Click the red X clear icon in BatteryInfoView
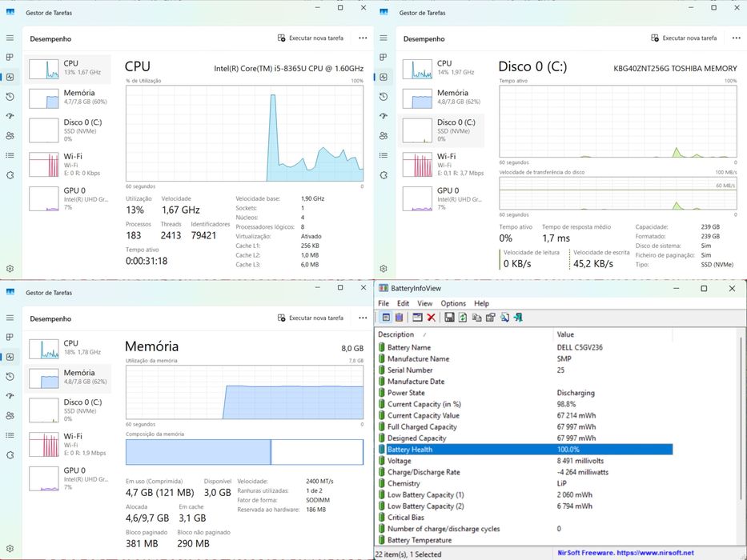Image resolution: width=747 pixels, height=560 pixels. coord(431,318)
